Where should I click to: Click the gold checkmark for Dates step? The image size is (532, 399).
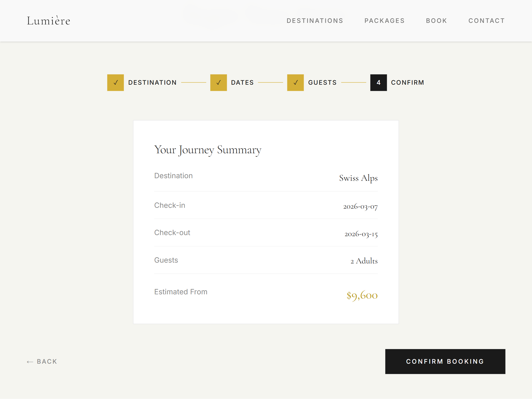click(218, 83)
